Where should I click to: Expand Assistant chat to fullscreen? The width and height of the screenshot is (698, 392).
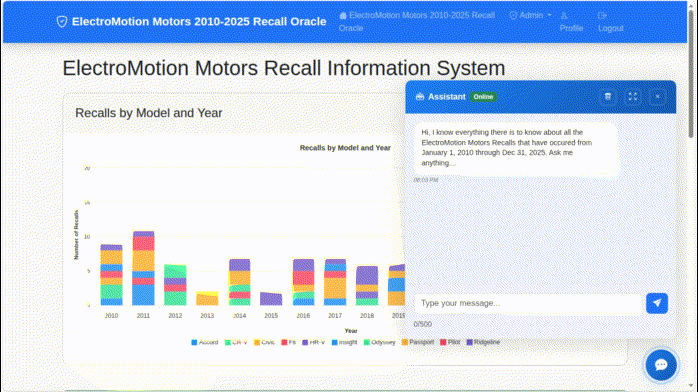coord(633,97)
